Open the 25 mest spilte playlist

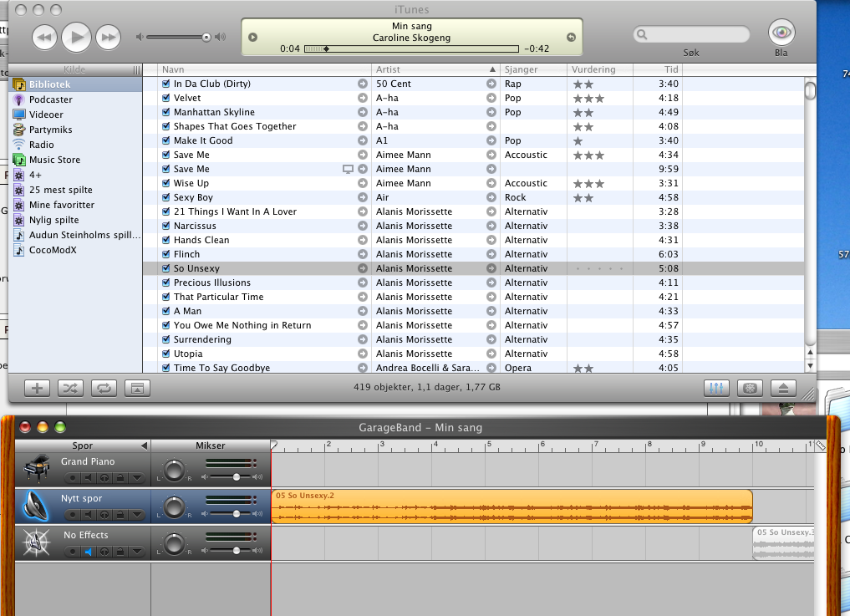(75, 190)
